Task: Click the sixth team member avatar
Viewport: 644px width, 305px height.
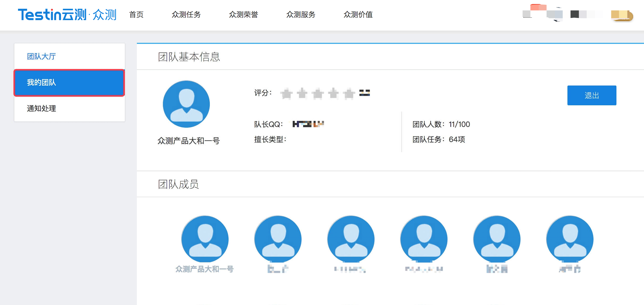Action: 569,239
